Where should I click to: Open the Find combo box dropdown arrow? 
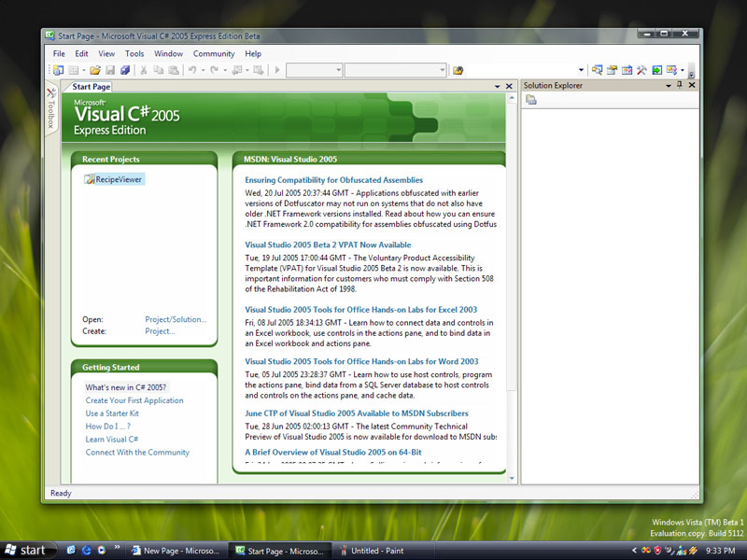tap(581, 71)
